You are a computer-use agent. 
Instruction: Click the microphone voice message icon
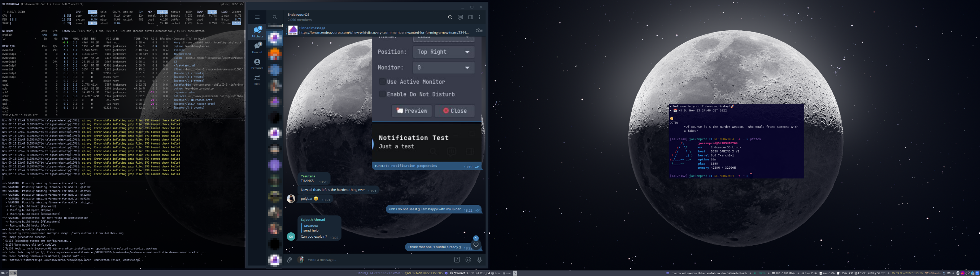[x=479, y=260]
